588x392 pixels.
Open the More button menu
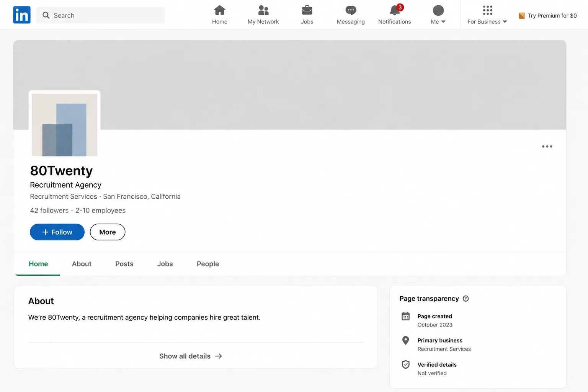pyautogui.click(x=108, y=232)
